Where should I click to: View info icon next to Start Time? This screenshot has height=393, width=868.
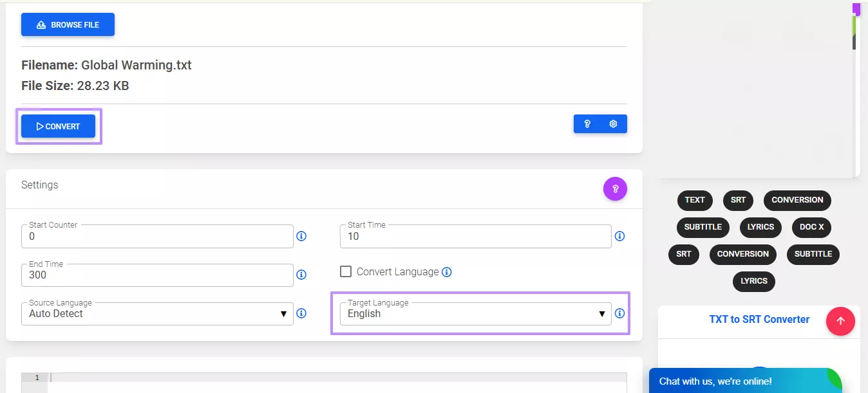coord(619,236)
